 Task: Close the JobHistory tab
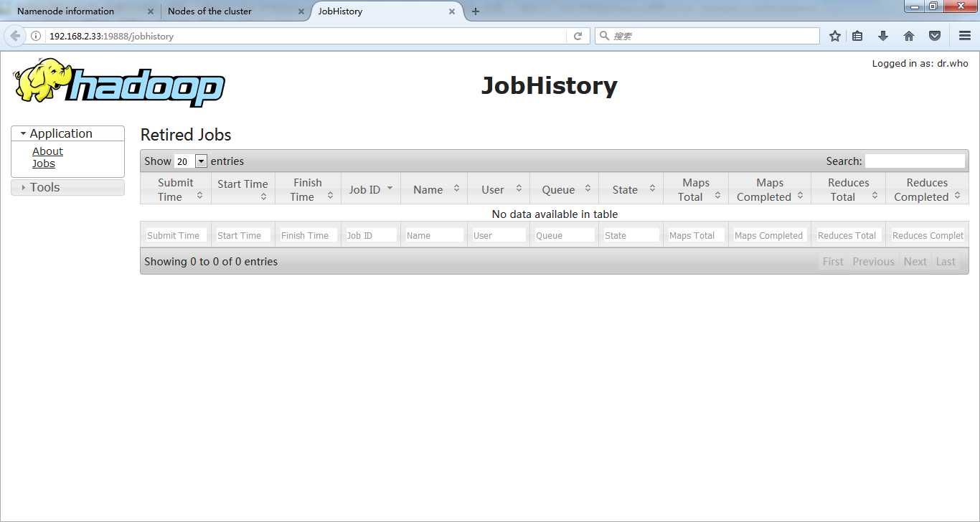[452, 11]
